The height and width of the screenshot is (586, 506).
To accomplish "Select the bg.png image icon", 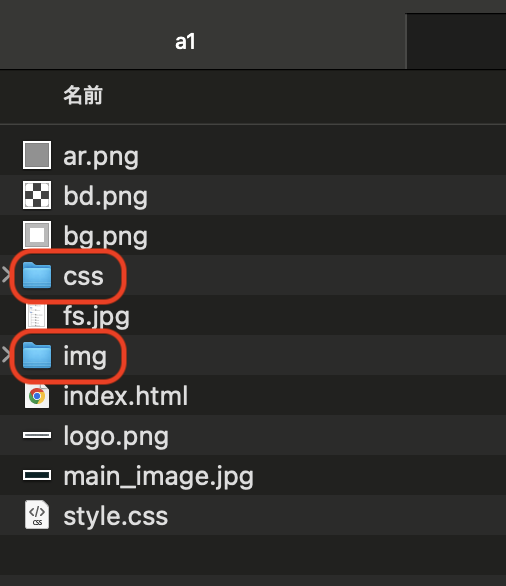I will point(37,235).
